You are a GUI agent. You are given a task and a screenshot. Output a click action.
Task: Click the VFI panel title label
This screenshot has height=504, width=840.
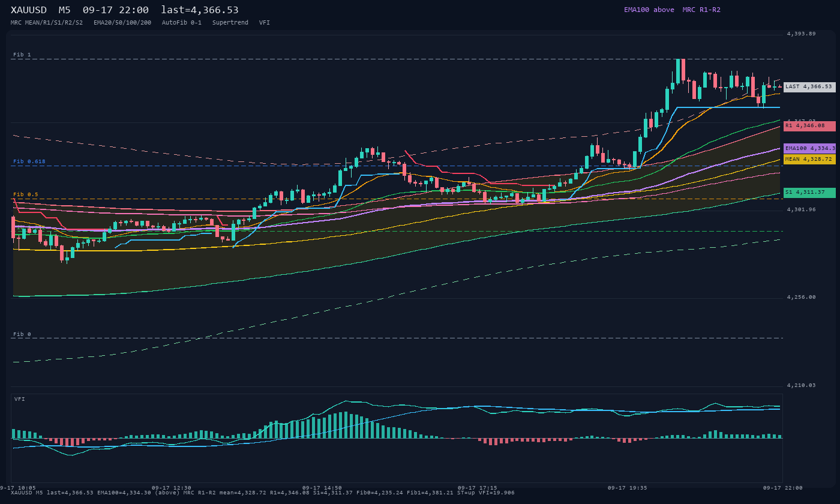point(20,399)
